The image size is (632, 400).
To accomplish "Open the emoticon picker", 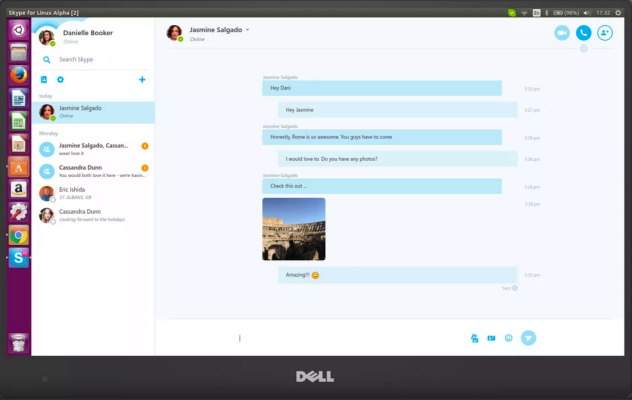I will [x=509, y=338].
